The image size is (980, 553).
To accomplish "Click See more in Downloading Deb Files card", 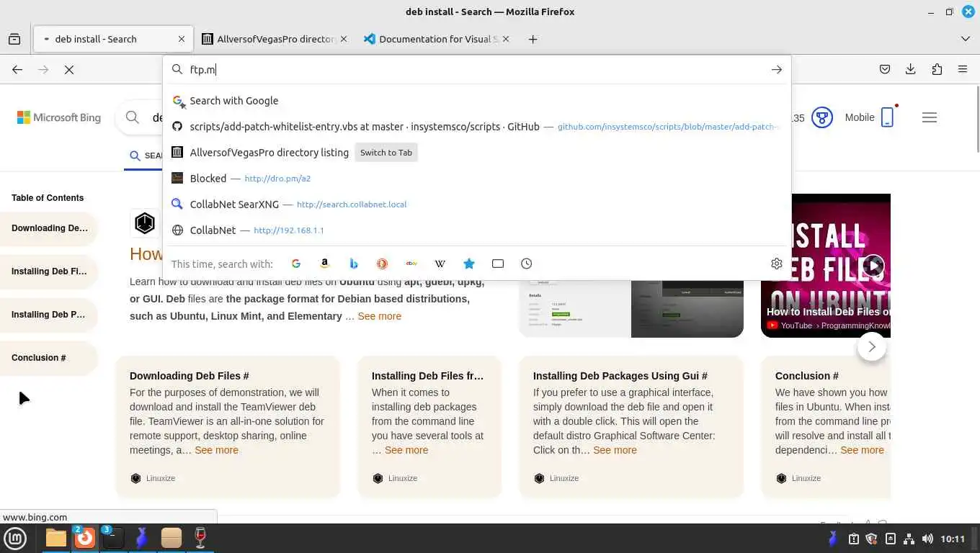I will [x=216, y=450].
